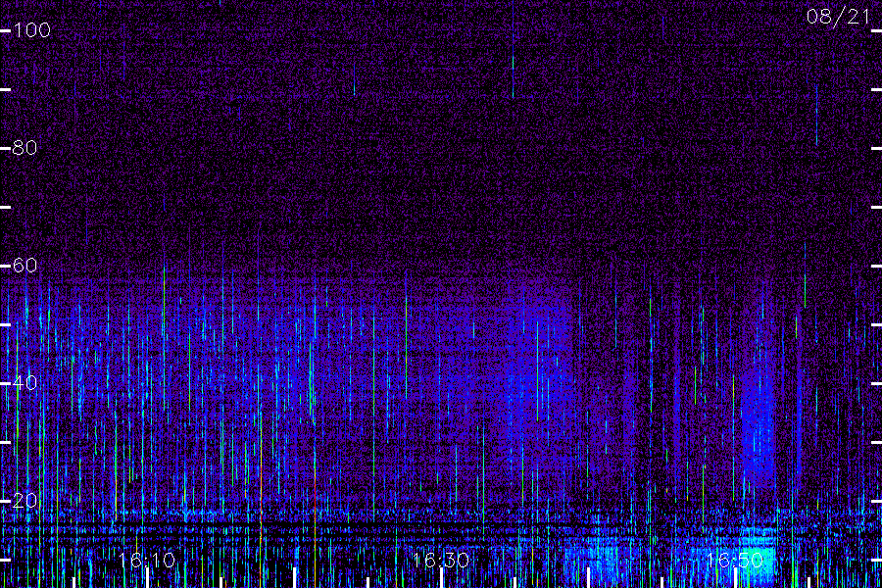Image resolution: width=882 pixels, height=588 pixels.
Task: Click the 16:30 time label
Action: click(x=441, y=560)
